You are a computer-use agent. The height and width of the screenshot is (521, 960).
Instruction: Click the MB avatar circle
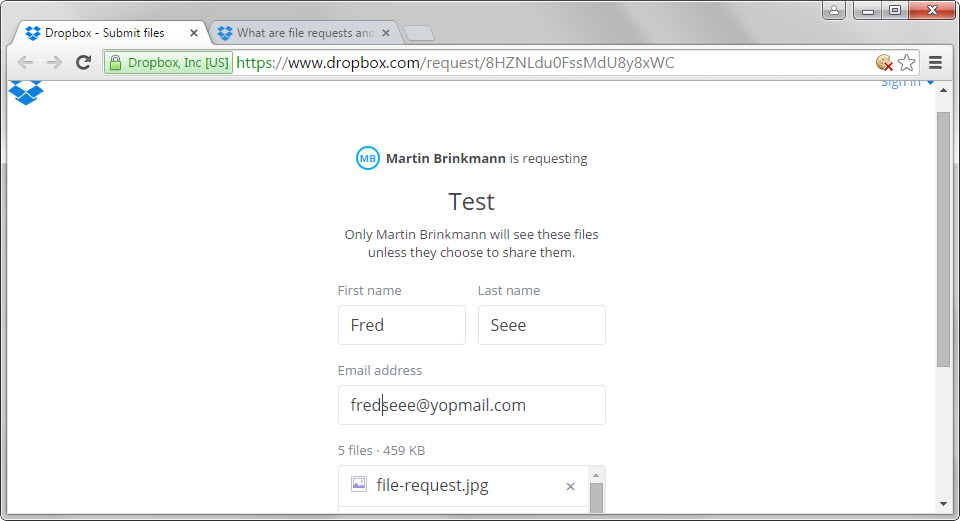(367, 159)
